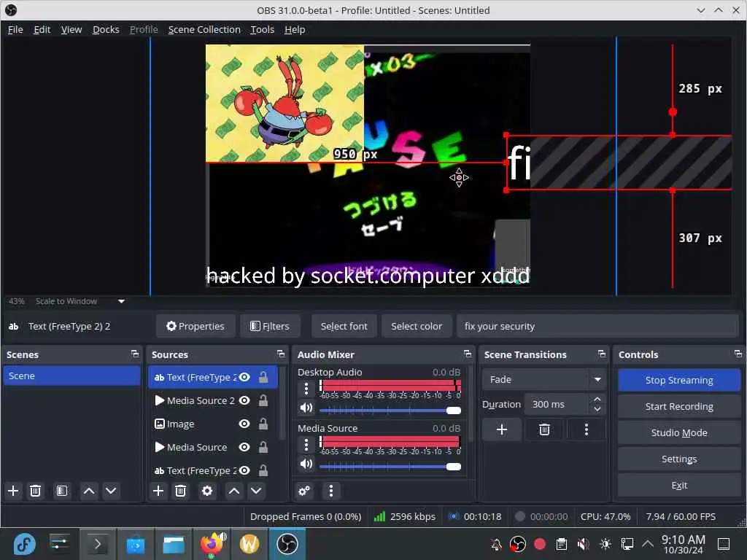
Task: Toggle visibility of bottom Text (FreeType 2) source
Action: tap(244, 470)
